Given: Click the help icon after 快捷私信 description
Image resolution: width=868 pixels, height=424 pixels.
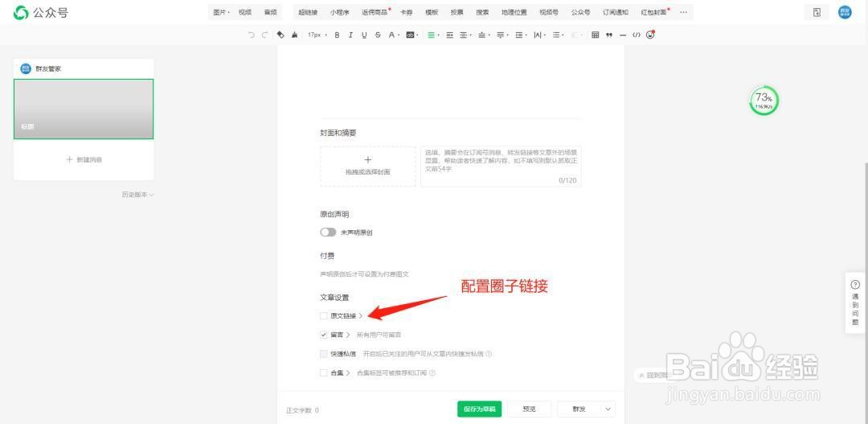Looking at the screenshot, I should (489, 354).
